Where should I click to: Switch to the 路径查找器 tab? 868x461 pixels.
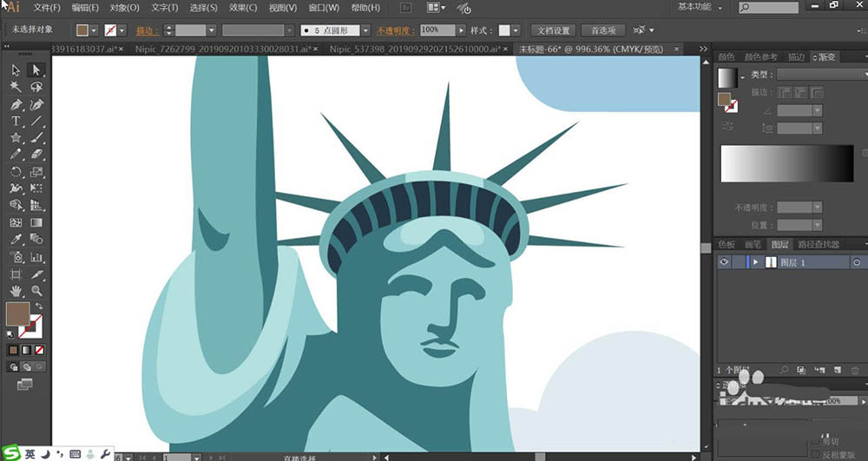click(x=819, y=244)
